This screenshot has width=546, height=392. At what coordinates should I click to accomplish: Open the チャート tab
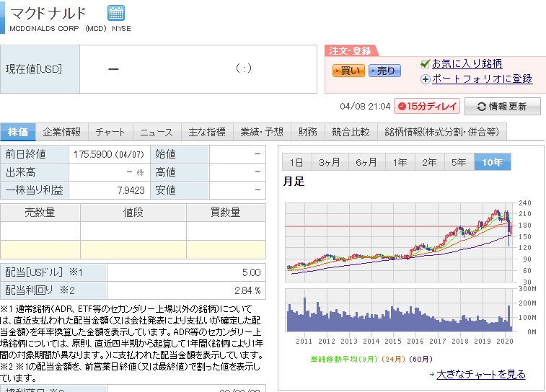click(110, 132)
